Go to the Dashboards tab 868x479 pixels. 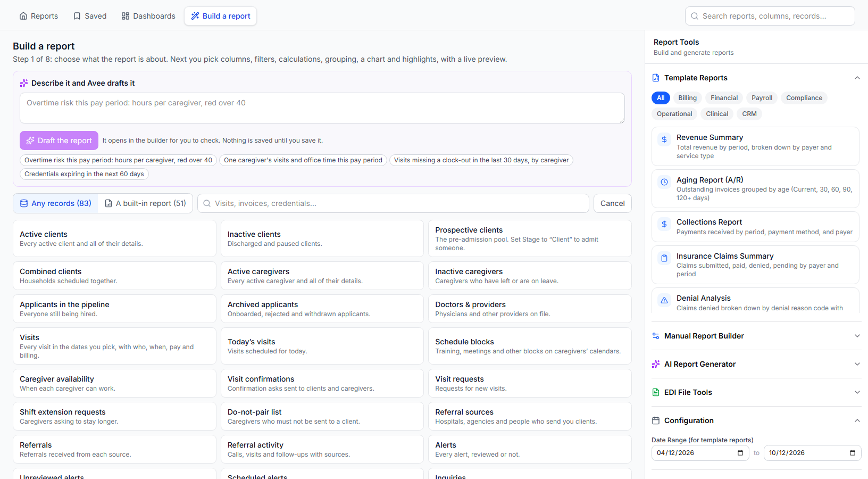pos(148,16)
